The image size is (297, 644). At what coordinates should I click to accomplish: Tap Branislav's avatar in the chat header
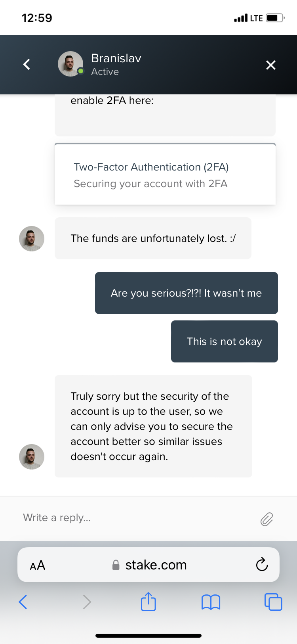click(70, 64)
